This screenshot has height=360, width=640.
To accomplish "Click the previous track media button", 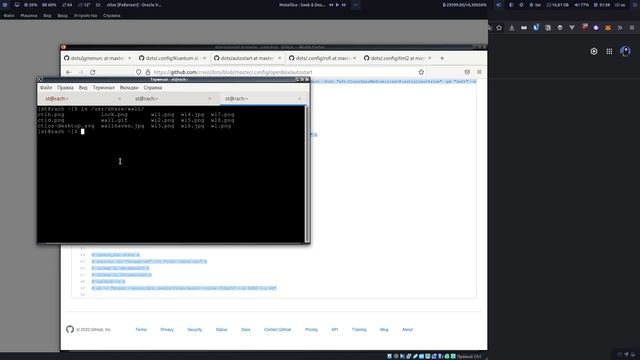I will [x=331, y=5].
